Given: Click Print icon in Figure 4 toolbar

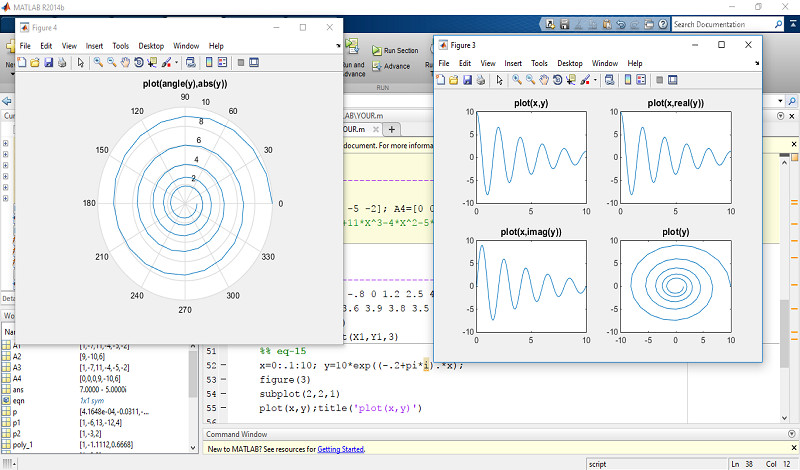Looking at the screenshot, I should [62, 62].
